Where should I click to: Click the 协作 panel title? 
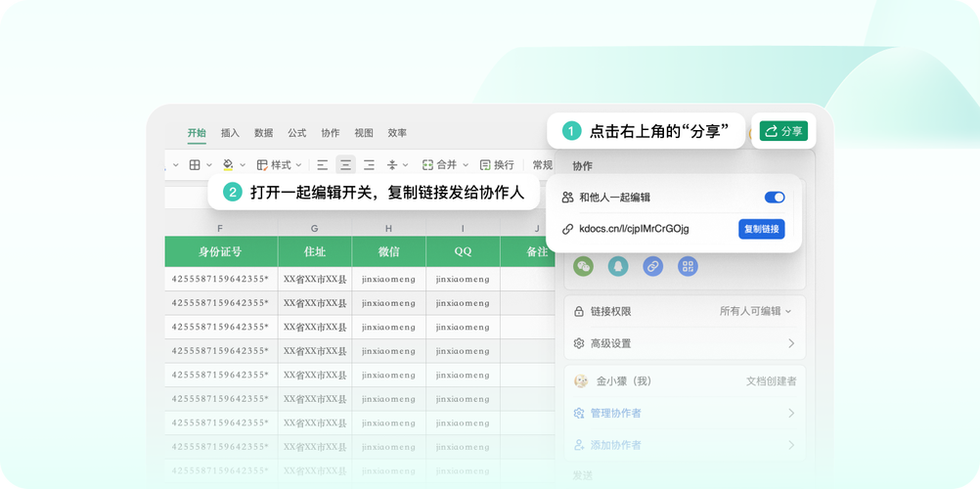coord(582,166)
